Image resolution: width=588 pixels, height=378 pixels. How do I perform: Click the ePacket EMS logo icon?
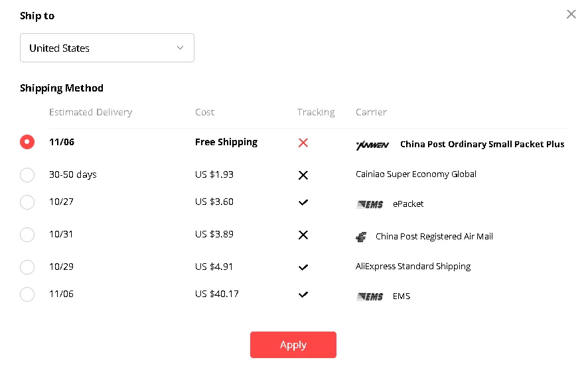pos(370,204)
